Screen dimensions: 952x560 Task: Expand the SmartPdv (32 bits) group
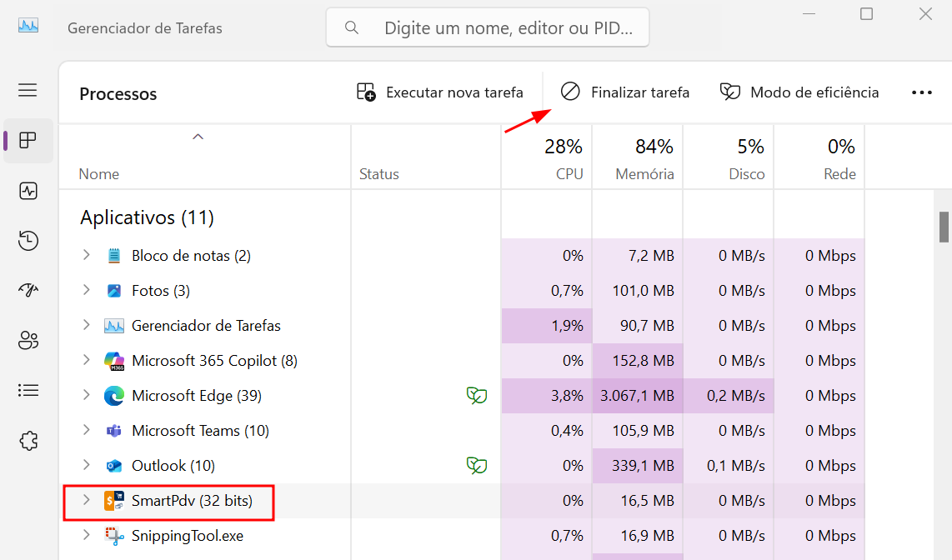(86, 500)
